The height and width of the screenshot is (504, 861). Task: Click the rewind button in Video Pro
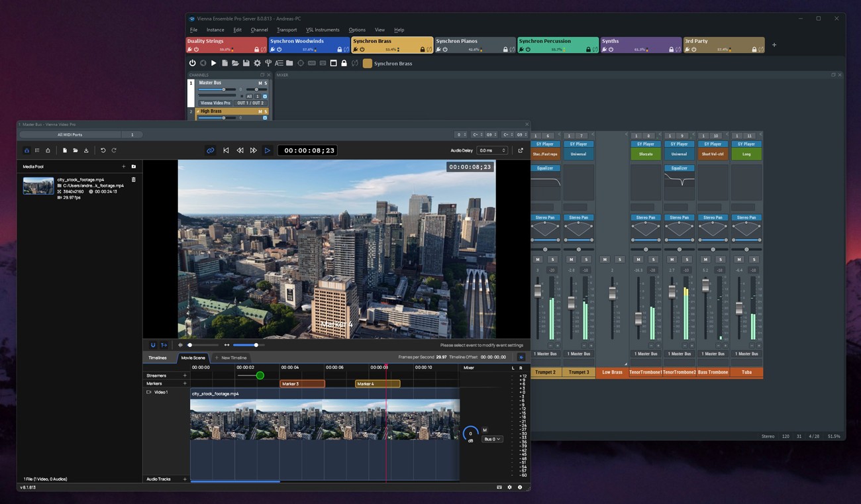(240, 150)
